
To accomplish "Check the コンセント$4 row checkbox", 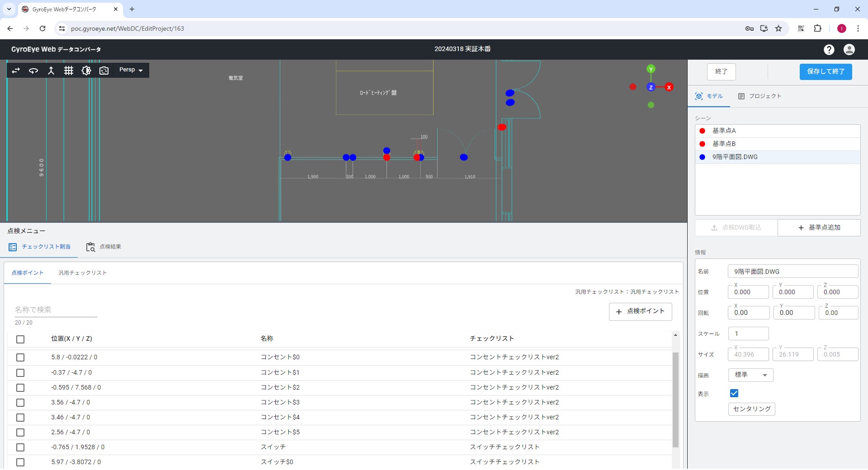I will pos(20,418).
